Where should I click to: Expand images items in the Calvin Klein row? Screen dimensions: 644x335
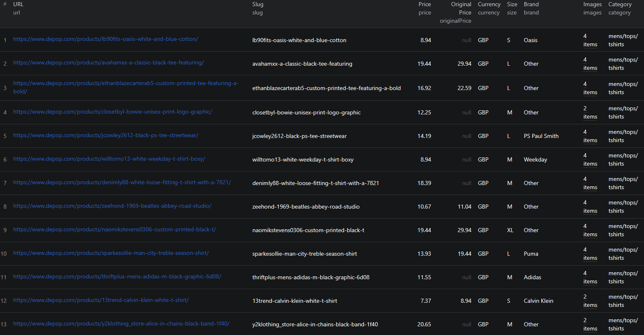click(x=590, y=301)
